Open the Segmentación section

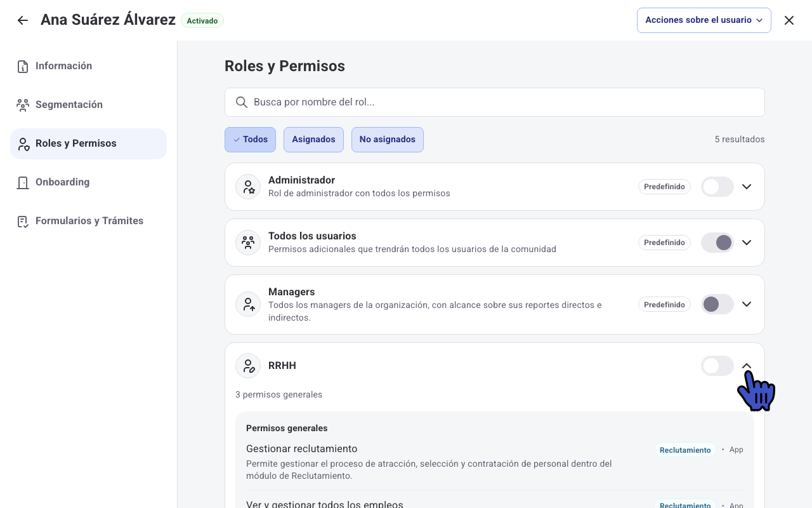point(88,105)
